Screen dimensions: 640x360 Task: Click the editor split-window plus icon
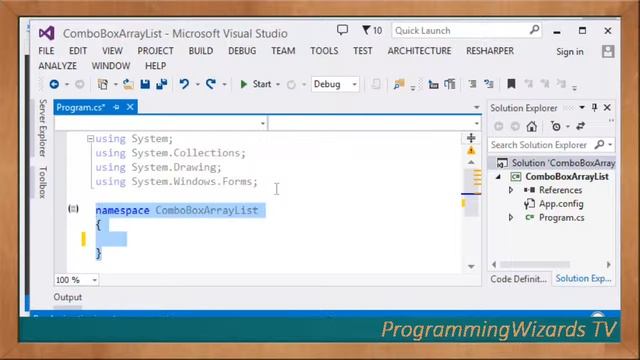tap(471, 138)
